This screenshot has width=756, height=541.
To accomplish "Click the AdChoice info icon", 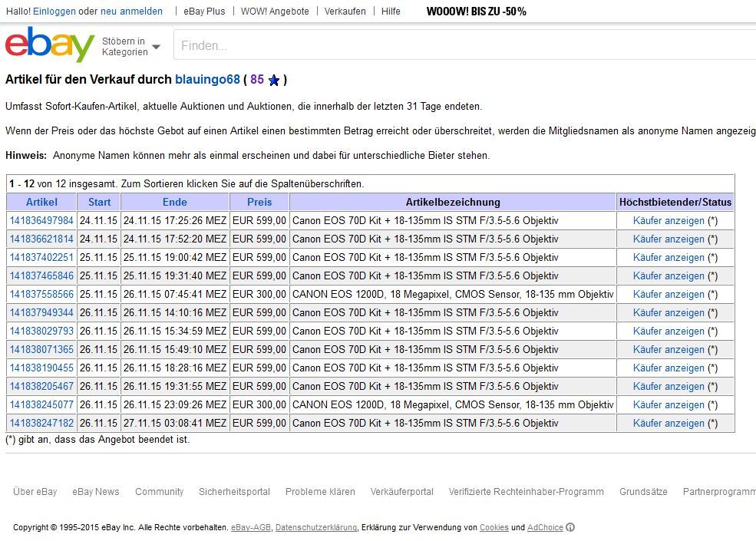I will tap(570, 527).
